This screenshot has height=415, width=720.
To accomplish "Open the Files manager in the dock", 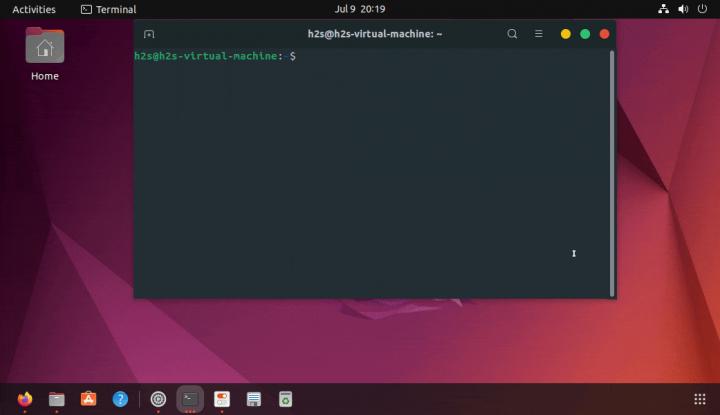I will [57, 399].
